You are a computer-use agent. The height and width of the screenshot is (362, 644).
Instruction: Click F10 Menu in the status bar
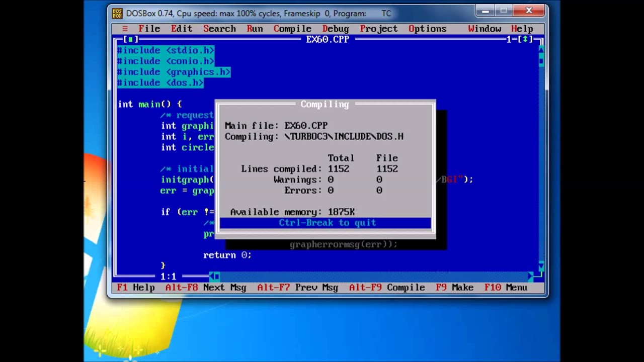[506, 288]
